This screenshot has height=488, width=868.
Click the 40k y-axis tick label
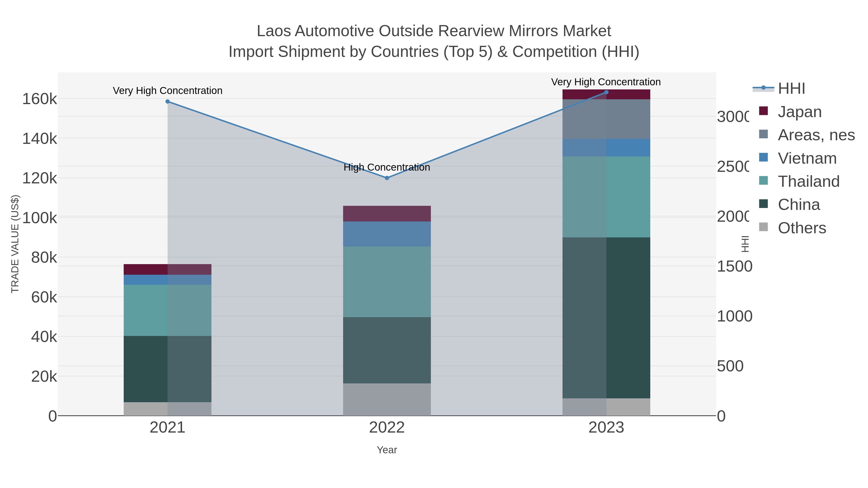pyautogui.click(x=44, y=337)
